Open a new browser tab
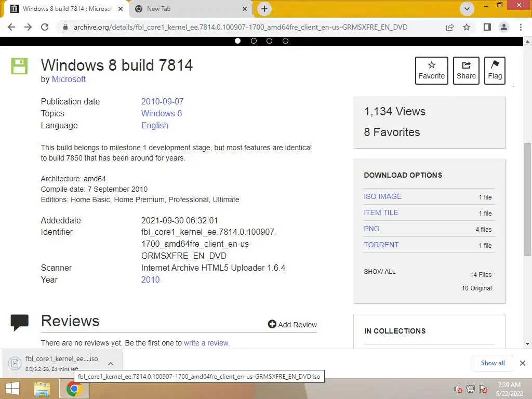The width and height of the screenshot is (532, 399). (264, 9)
